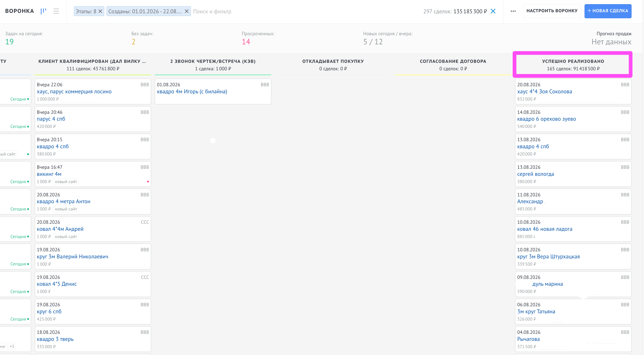Open deal Александр 485 000
Image resolution: width=644 pixels, height=355 pixels.
click(x=530, y=202)
